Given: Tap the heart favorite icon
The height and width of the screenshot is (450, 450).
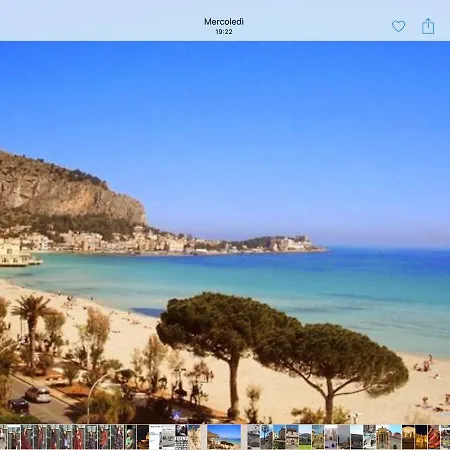Looking at the screenshot, I should [398, 26].
